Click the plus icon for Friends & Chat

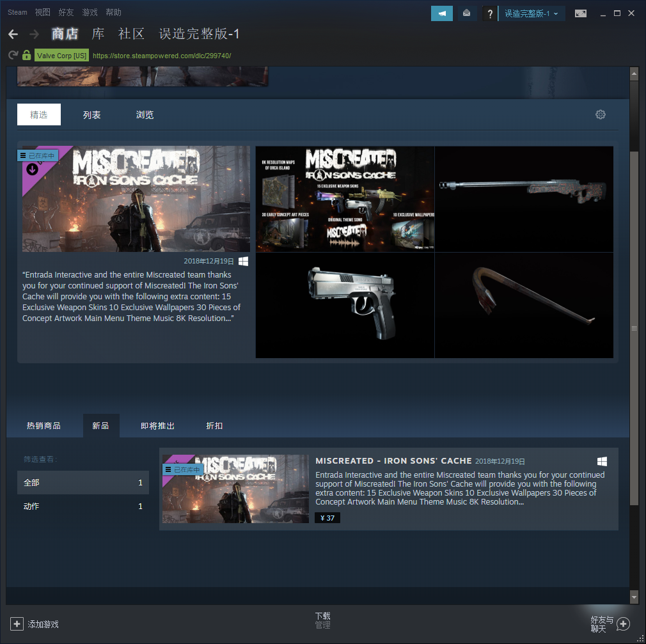click(623, 624)
